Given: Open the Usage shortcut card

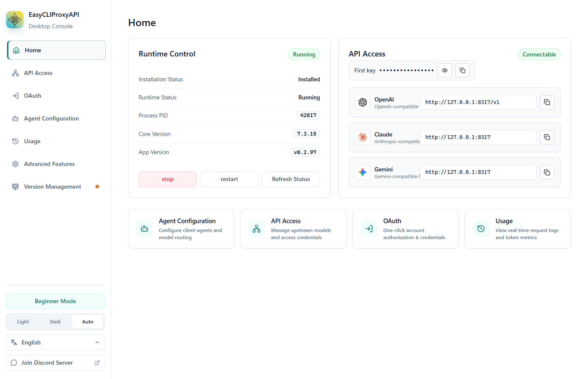Looking at the screenshot, I should click(x=518, y=229).
